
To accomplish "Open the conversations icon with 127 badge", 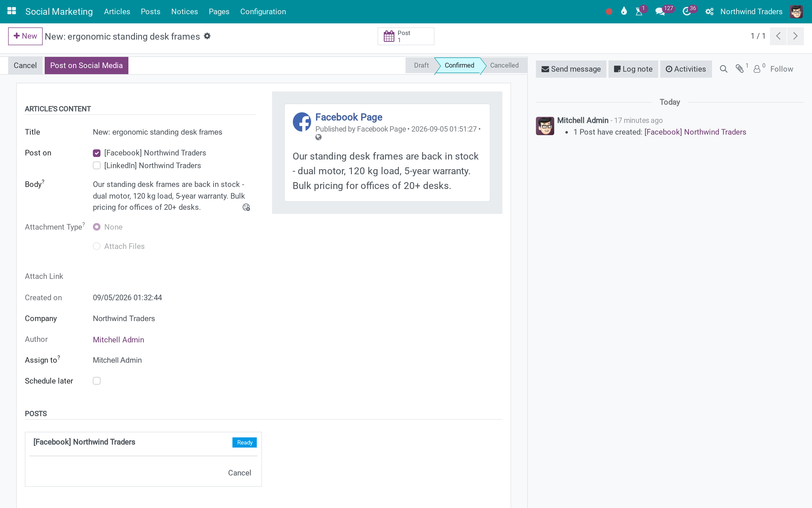I will click(660, 12).
